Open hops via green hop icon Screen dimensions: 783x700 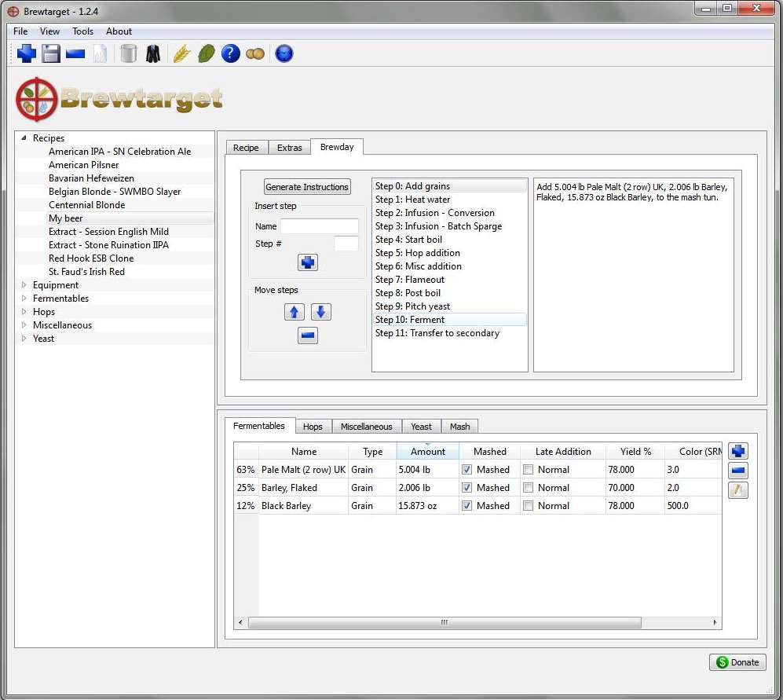point(206,53)
